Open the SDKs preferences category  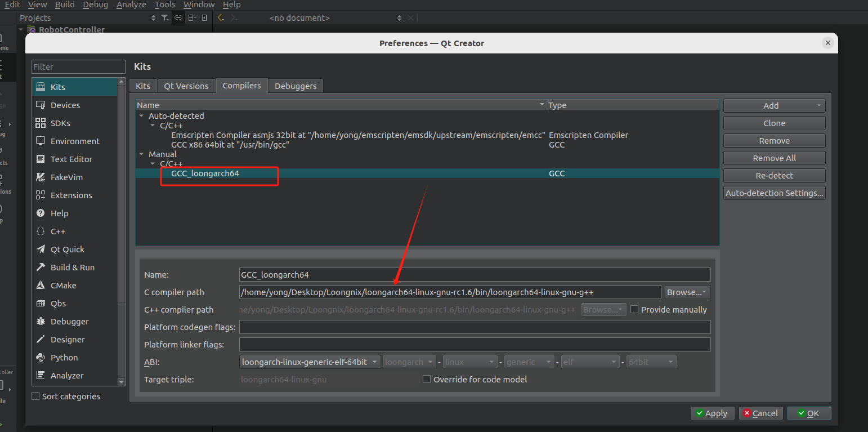click(74, 123)
